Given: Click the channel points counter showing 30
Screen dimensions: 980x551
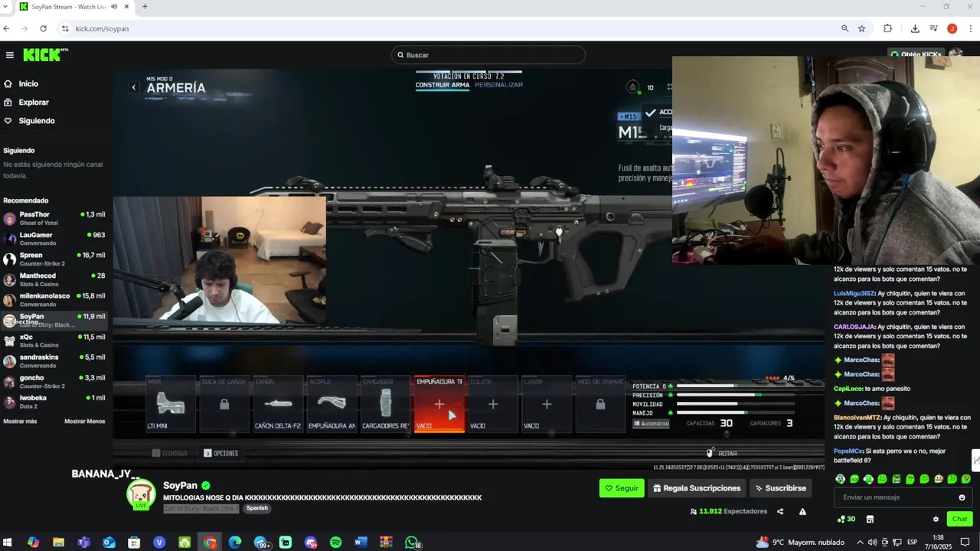Looking at the screenshot, I should (x=847, y=519).
